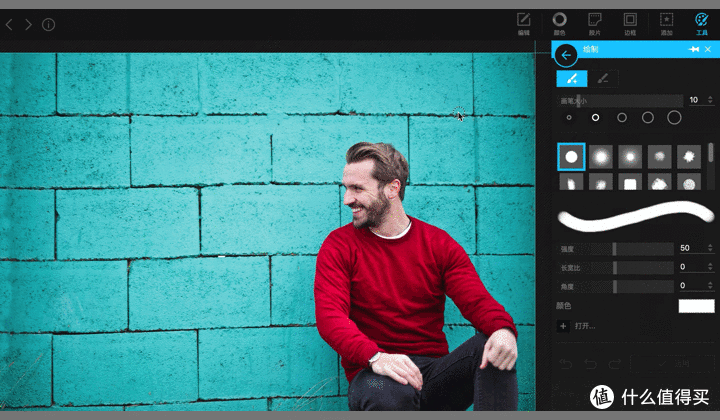This screenshot has width=720, height=420.
Task: Go forward with the right chevron
Action: [28, 24]
